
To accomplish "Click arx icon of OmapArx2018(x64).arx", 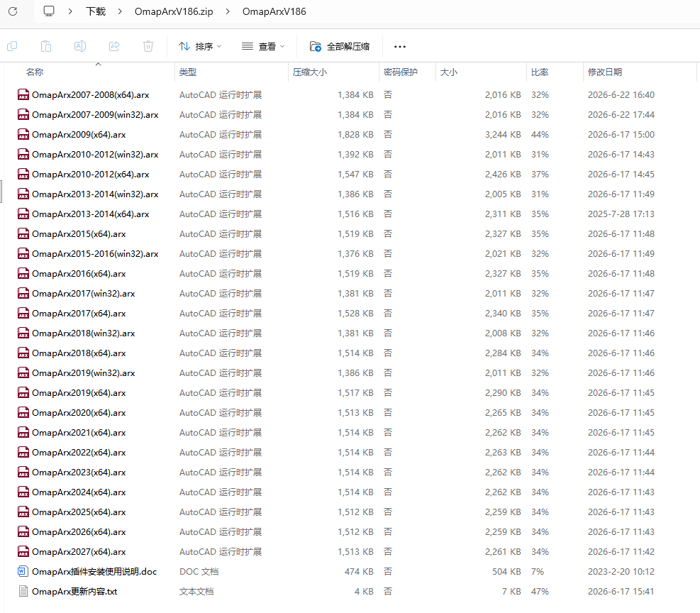I will 23,353.
